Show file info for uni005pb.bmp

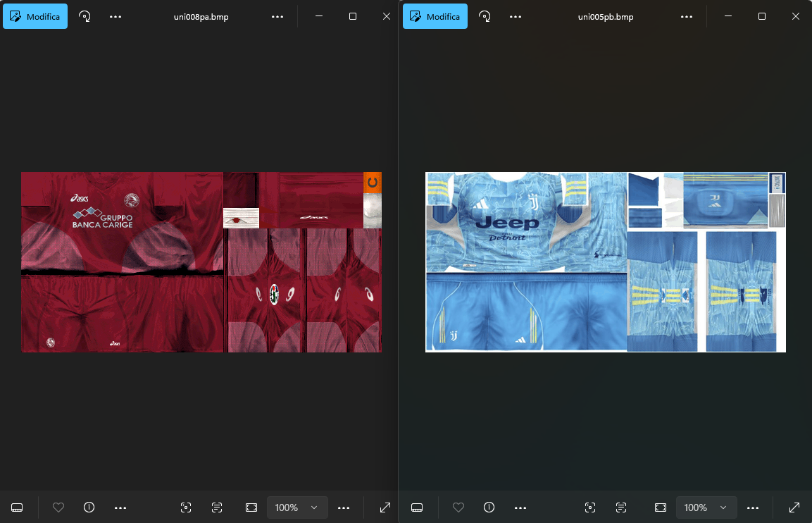pyautogui.click(x=489, y=507)
